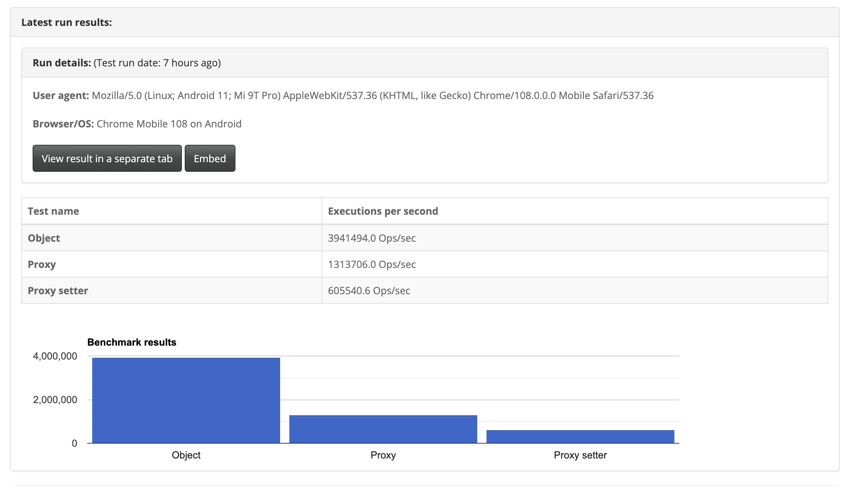Image resolution: width=868 pixels, height=494 pixels.
Task: Click the Proxy bar in chart
Action: click(383, 429)
